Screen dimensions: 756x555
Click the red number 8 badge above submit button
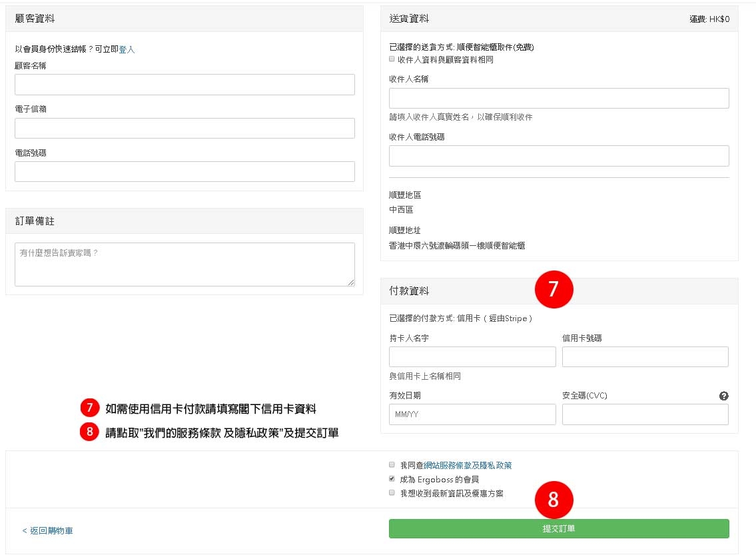point(554,500)
